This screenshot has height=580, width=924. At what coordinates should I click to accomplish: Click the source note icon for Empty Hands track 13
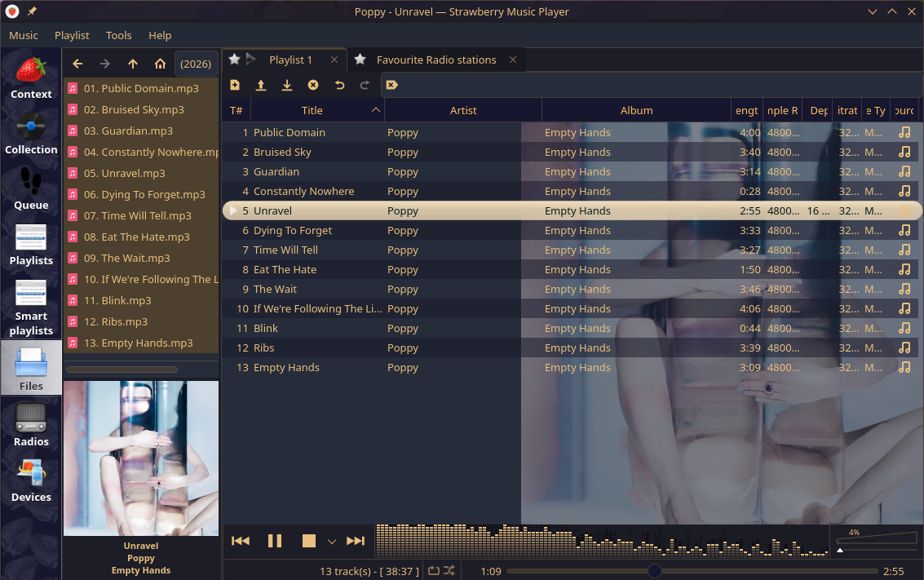tap(904, 367)
